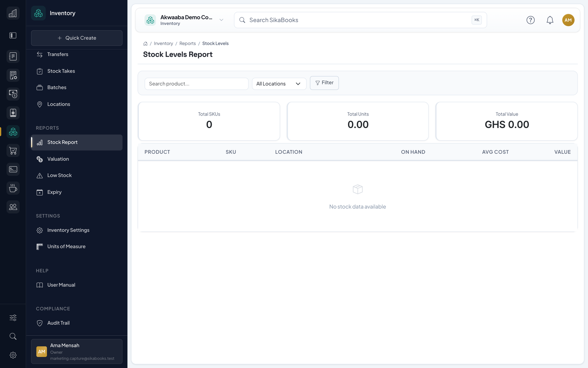Click the Reports breadcrumb link
The height and width of the screenshot is (368, 588).
click(x=187, y=43)
